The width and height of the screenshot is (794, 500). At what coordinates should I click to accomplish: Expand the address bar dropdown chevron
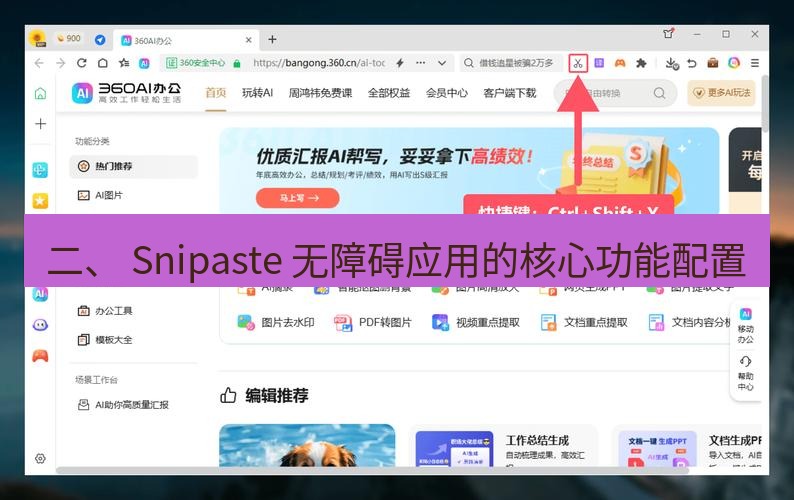click(x=442, y=63)
